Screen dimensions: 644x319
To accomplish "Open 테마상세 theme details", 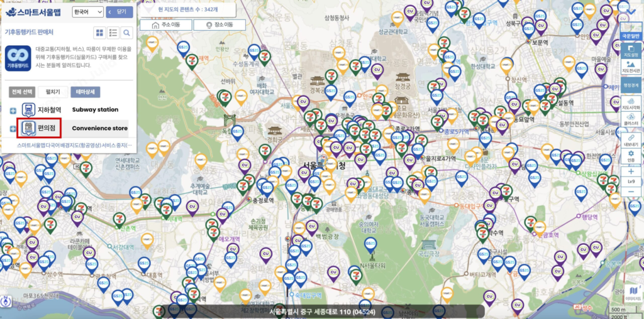I will pyautogui.click(x=85, y=92).
